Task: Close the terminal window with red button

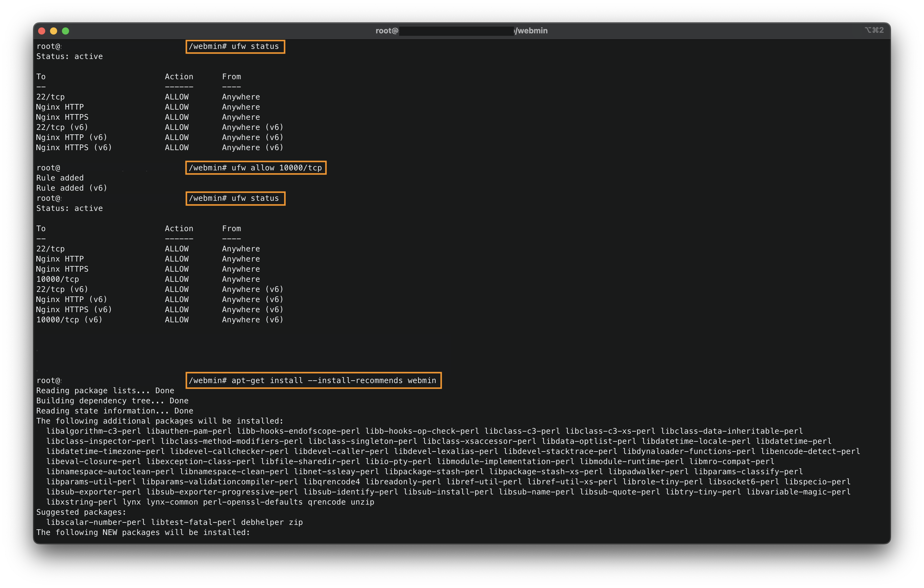Action: tap(42, 31)
